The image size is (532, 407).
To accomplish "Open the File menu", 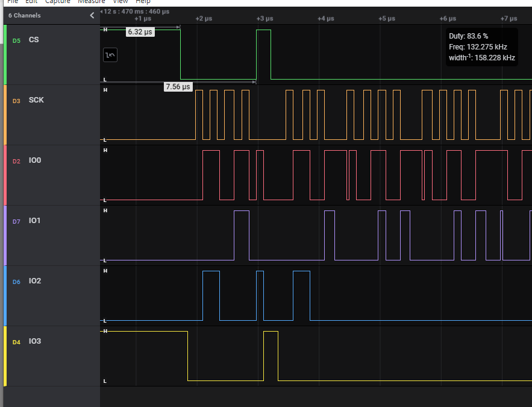I will pyautogui.click(x=13, y=2).
